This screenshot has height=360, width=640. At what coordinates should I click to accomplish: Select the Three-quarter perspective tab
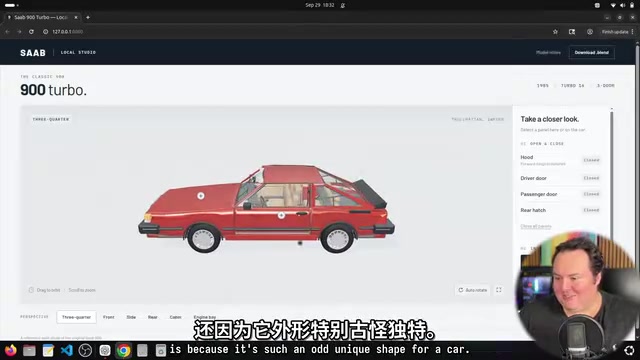(76, 317)
